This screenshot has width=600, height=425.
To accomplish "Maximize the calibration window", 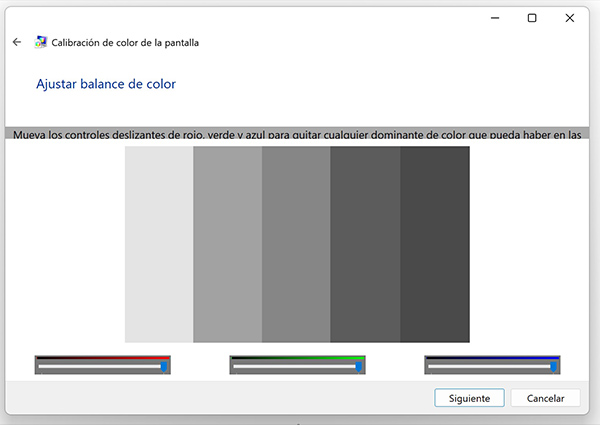I will pos(532,18).
